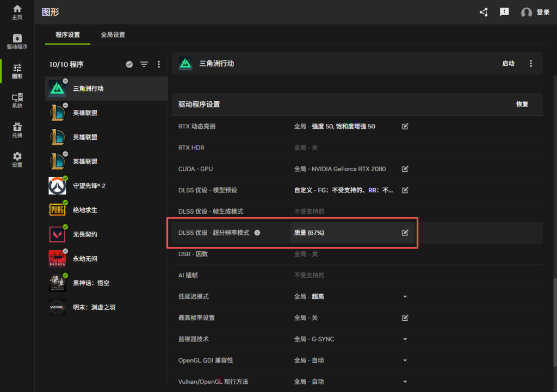Click the feedback notification icon
Image resolution: width=557 pixels, height=392 pixels.
(x=504, y=12)
